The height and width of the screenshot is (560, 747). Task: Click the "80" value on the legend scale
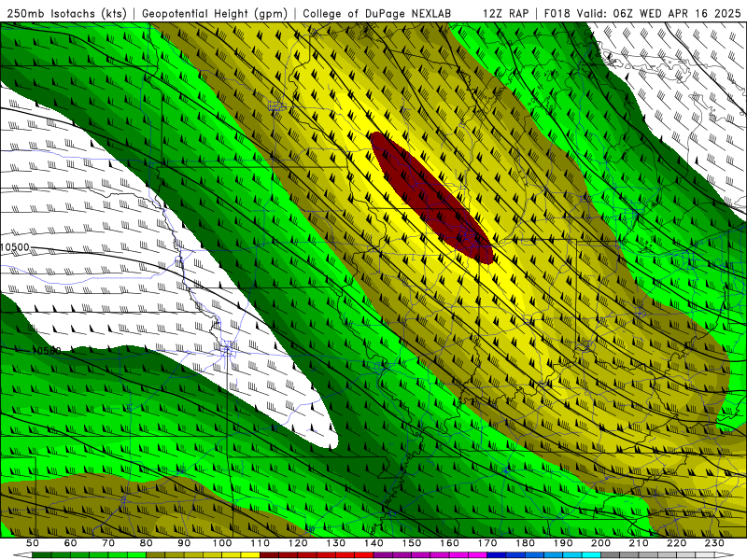coord(147,543)
